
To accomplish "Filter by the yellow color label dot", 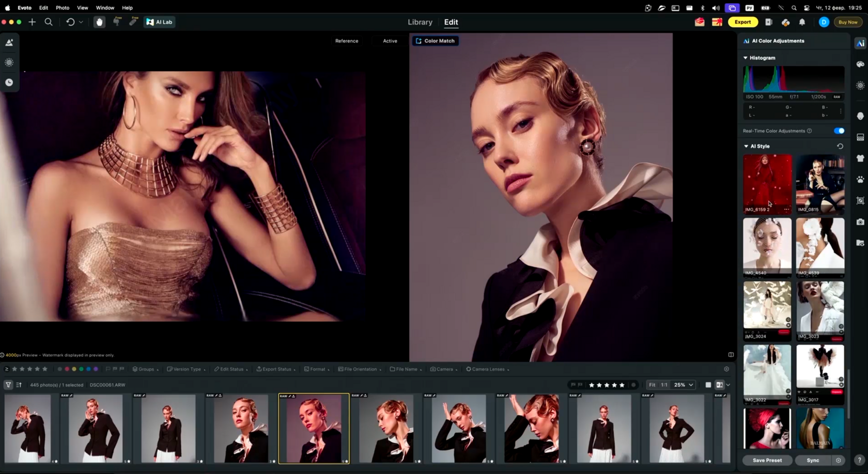I will pos(74,369).
